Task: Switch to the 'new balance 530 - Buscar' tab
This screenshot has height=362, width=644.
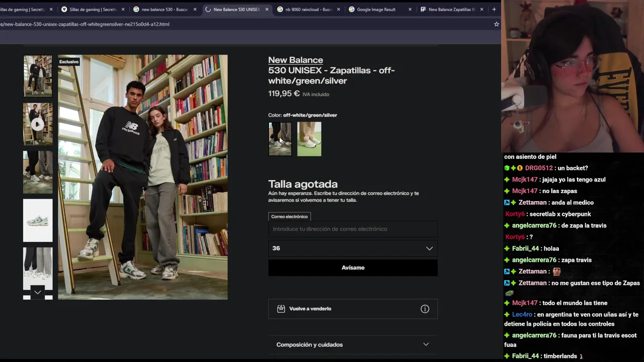Action: [x=165, y=9]
